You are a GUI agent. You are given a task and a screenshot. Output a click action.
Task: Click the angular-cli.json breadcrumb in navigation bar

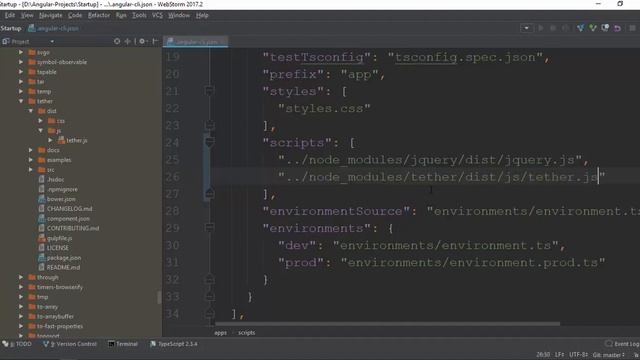(53, 28)
